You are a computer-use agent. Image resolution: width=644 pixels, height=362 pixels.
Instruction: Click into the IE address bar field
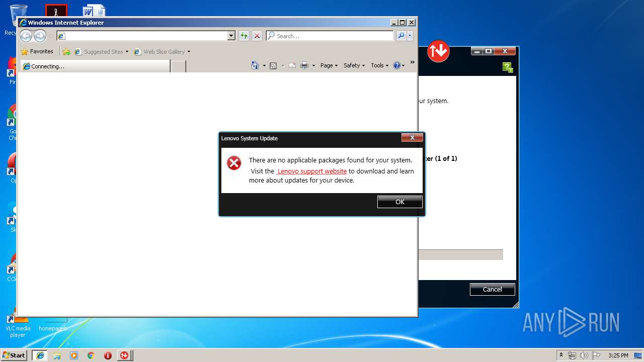[x=146, y=36]
